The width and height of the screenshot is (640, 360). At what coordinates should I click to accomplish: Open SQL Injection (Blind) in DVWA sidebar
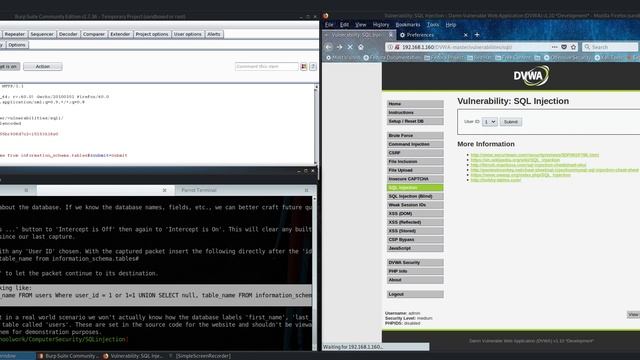click(415, 196)
